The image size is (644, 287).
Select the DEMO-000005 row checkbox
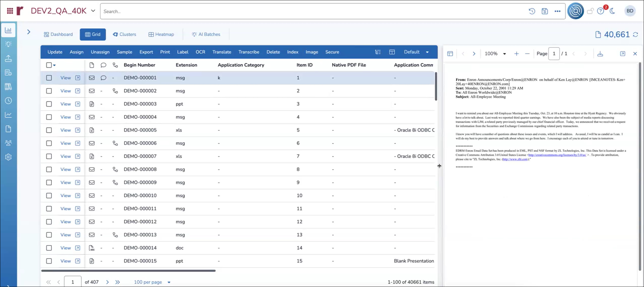pos(49,130)
